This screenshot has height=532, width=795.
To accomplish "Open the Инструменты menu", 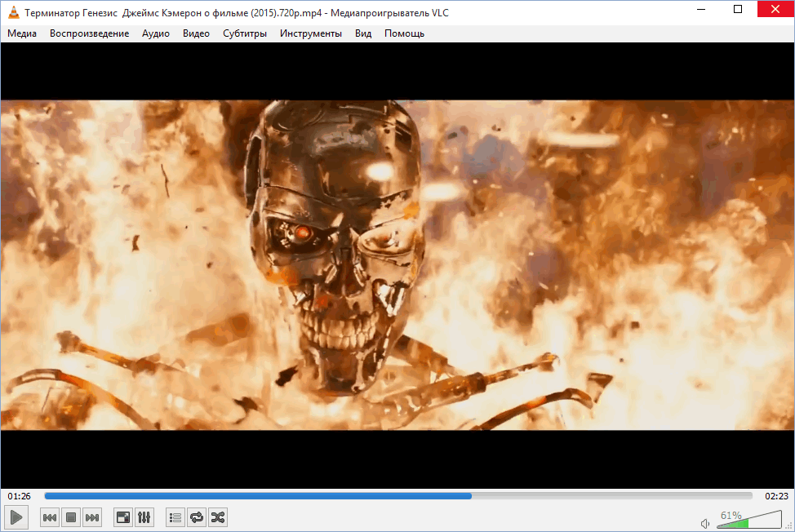I will coord(311,33).
